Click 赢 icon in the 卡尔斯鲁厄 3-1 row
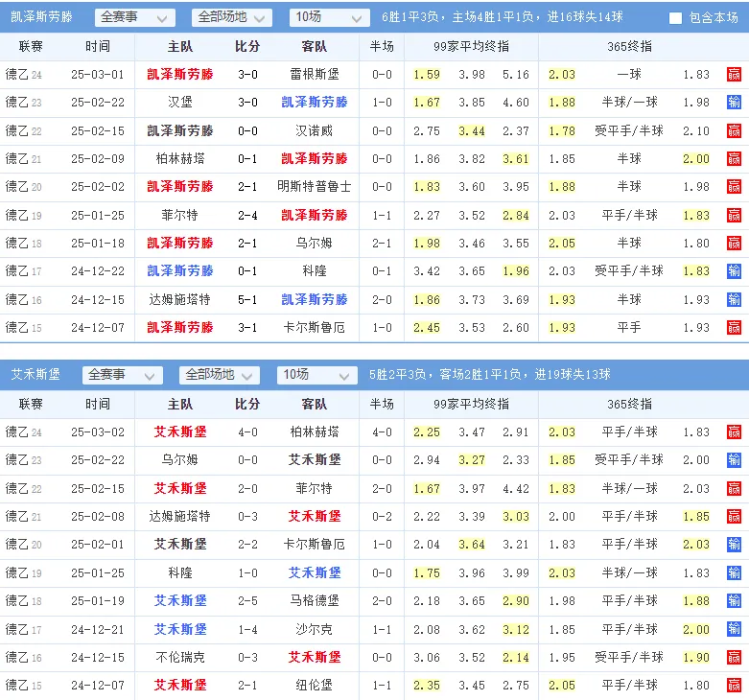Image resolution: width=749 pixels, height=700 pixels. tap(734, 328)
